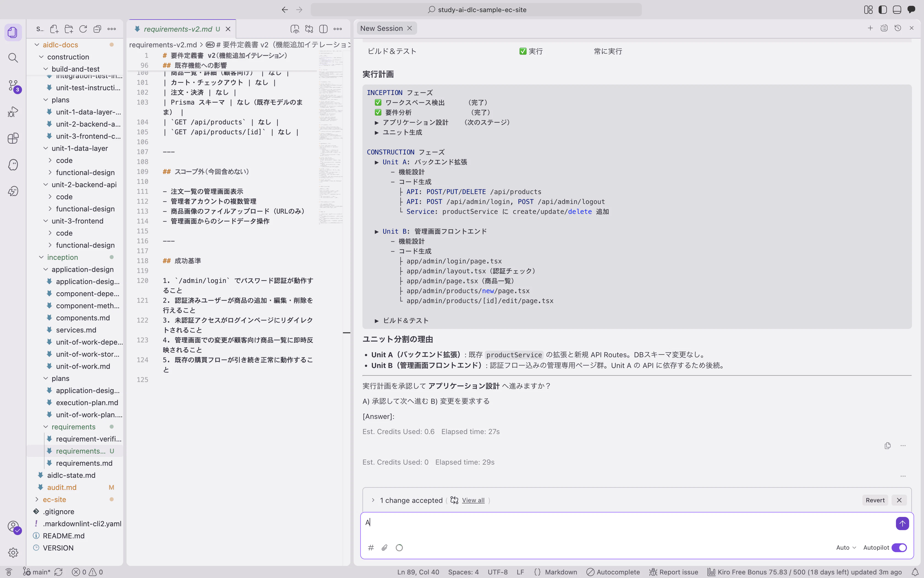The width and height of the screenshot is (924, 578).
Task: Click the View all link
Action: [x=473, y=500]
